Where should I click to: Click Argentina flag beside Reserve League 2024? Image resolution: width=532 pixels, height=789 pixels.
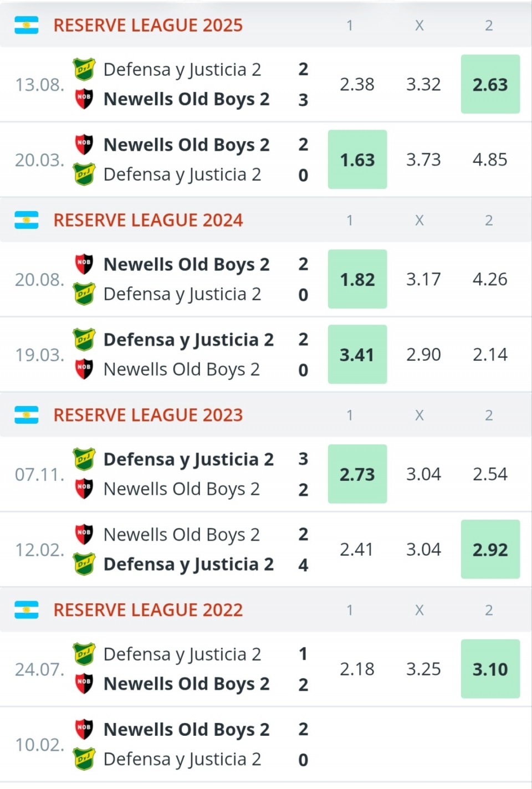click(26, 220)
